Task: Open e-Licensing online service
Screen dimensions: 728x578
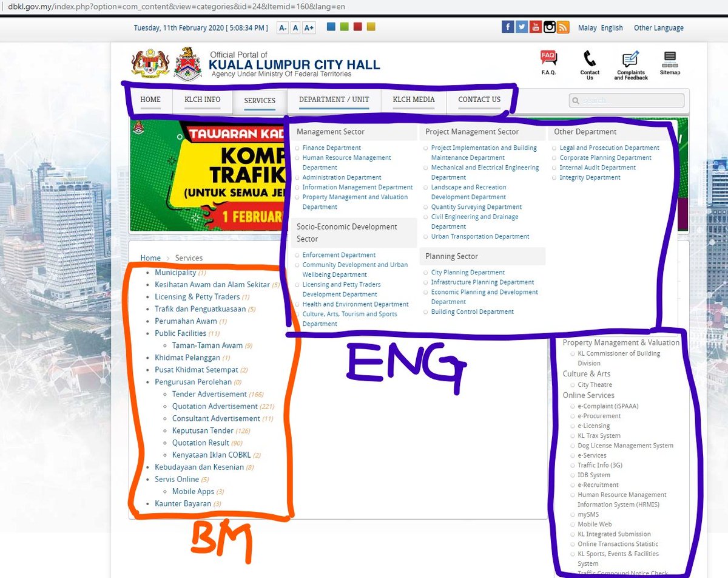Action: pyautogui.click(x=593, y=426)
